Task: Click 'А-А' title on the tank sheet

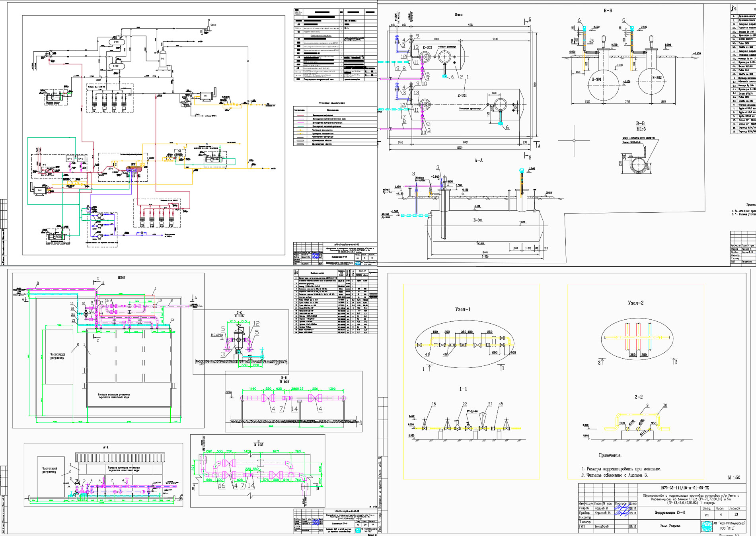Action: tap(479, 160)
